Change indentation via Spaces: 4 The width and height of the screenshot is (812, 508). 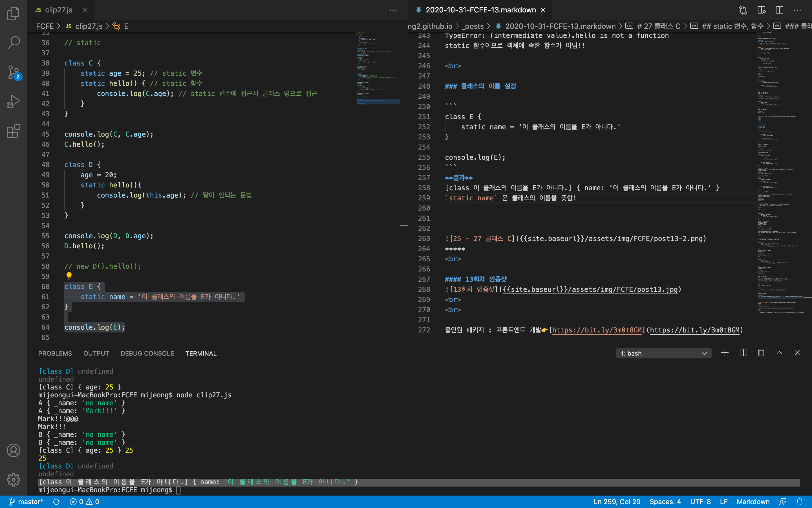(665, 502)
